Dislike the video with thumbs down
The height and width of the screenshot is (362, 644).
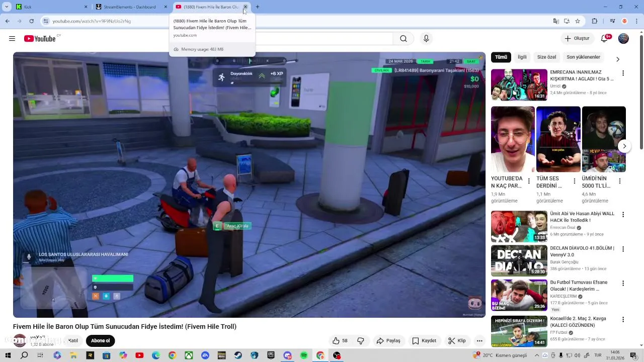(x=361, y=341)
